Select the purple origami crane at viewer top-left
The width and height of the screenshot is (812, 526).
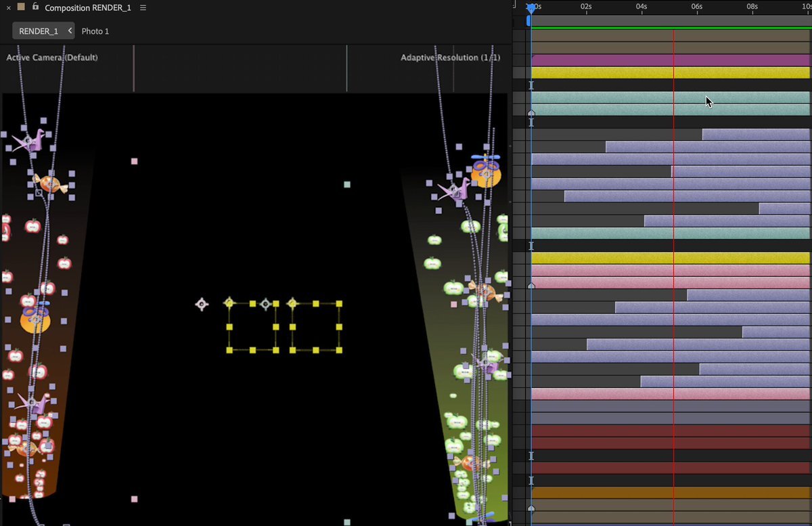point(30,141)
